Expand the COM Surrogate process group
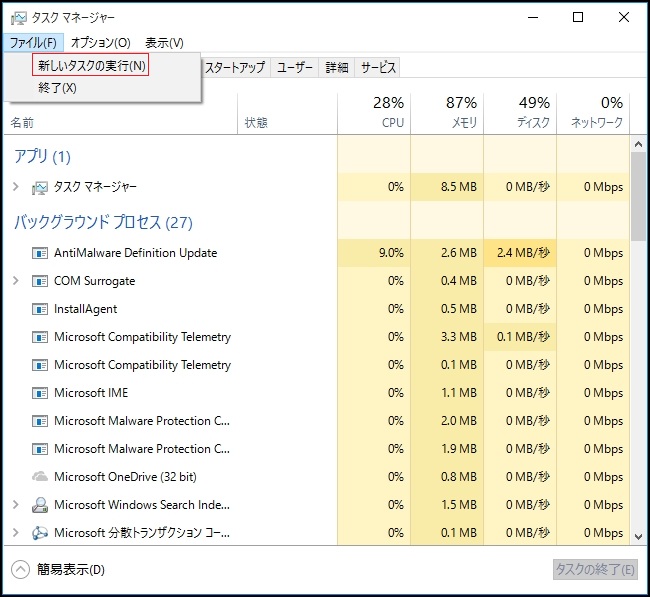Viewport: 650px width, 597px height. point(16,281)
